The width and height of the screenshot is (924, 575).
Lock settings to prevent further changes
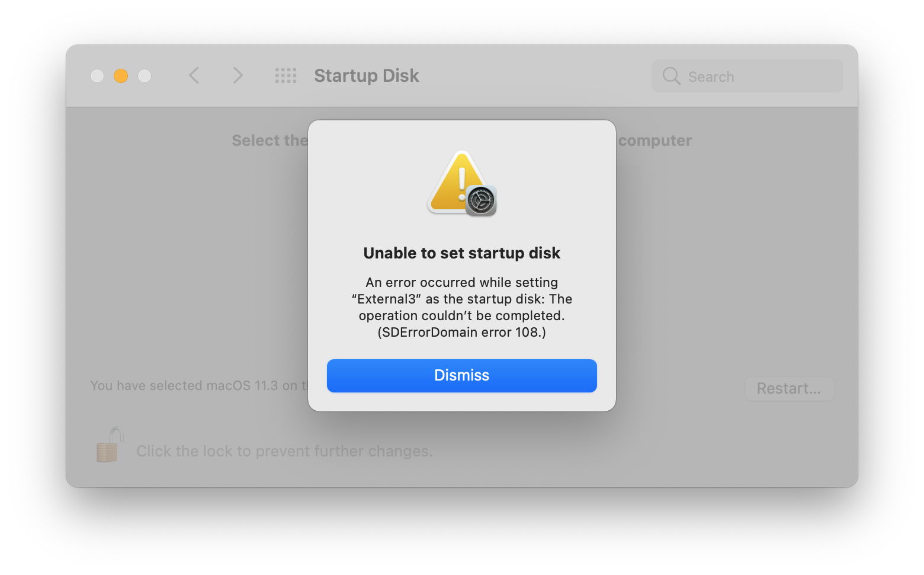(108, 445)
